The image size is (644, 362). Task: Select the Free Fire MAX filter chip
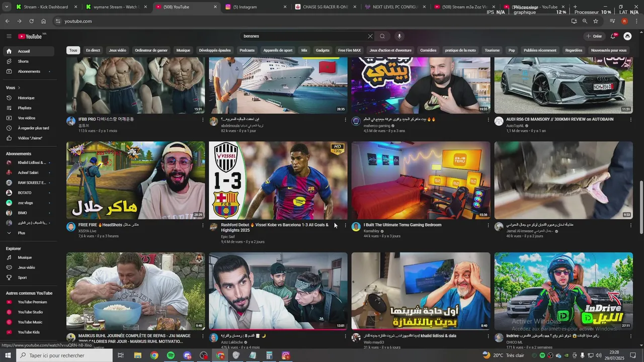pyautogui.click(x=350, y=50)
